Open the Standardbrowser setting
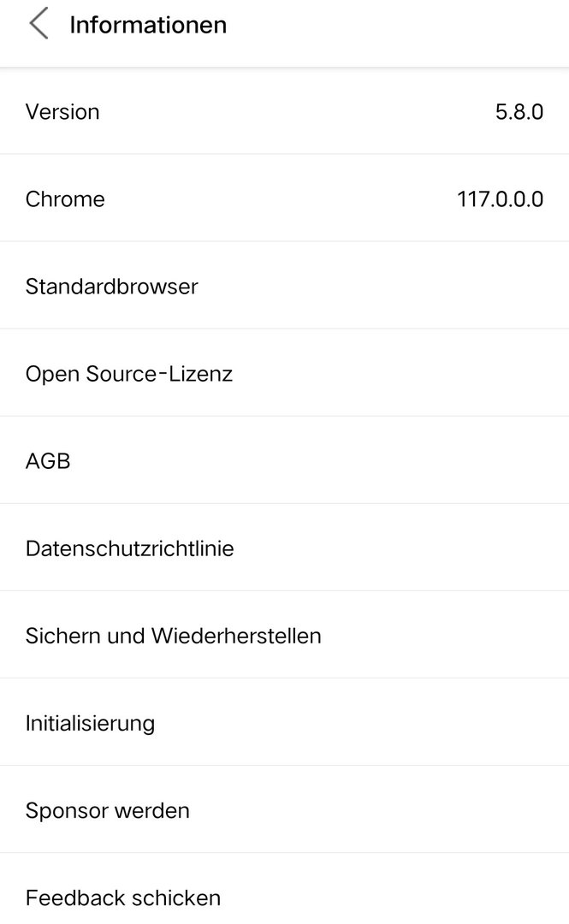Viewport: 569px width, 924px height. (x=111, y=287)
